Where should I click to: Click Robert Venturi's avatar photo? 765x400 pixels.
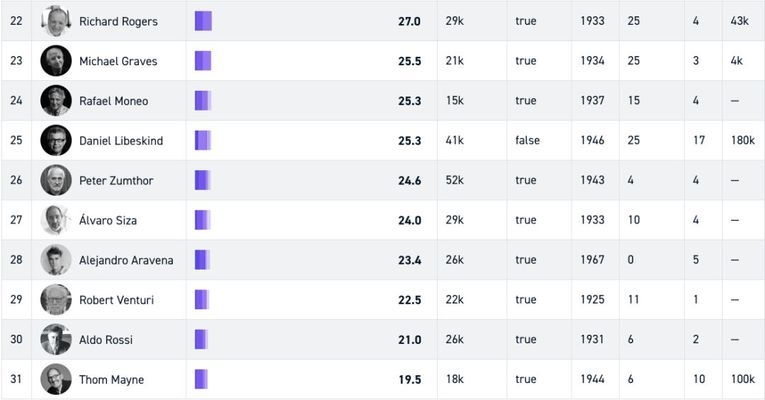[x=56, y=300]
